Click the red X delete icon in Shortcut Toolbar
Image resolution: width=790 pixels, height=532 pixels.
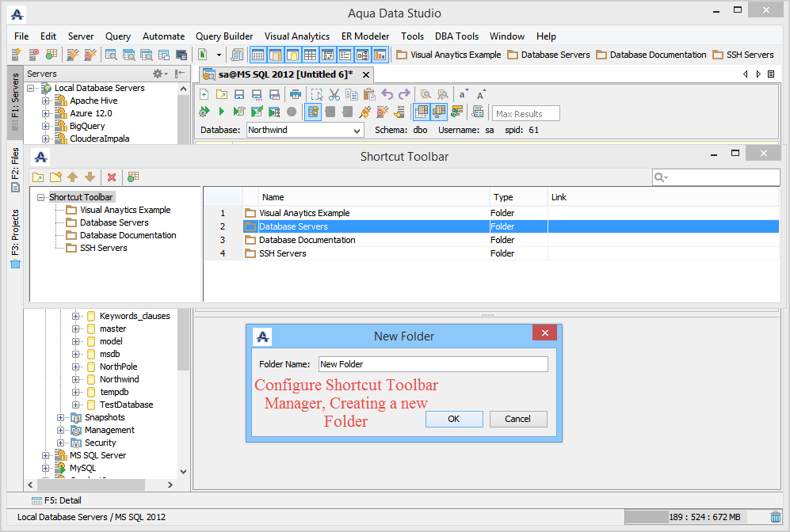tap(112, 177)
